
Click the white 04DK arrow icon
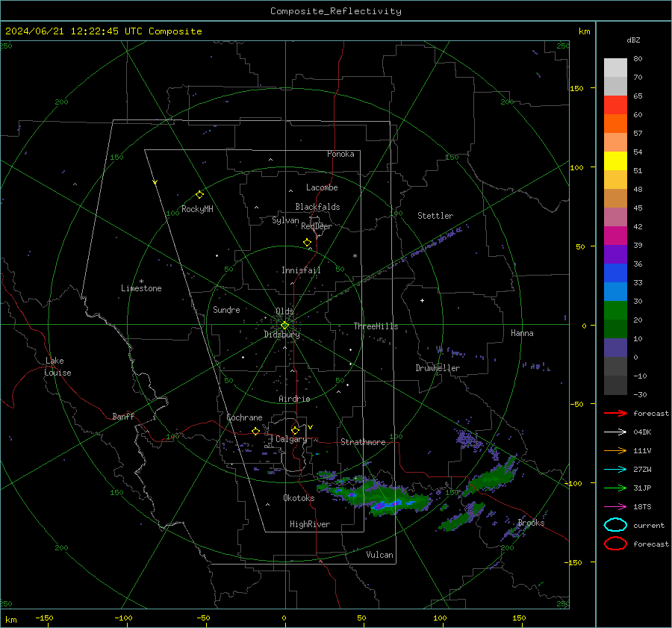(615, 432)
